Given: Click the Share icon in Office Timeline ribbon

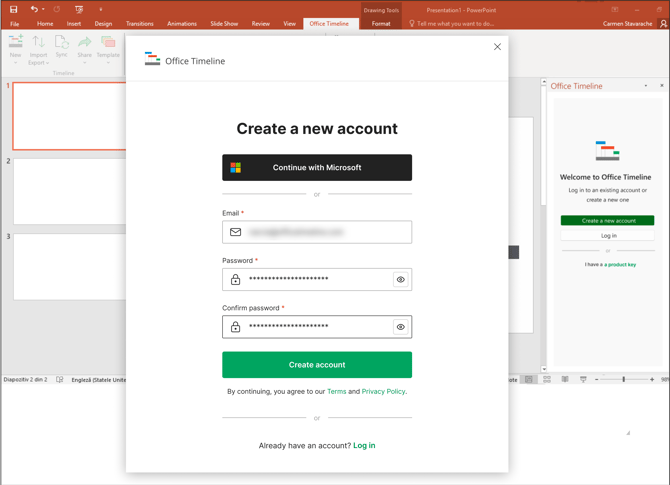Looking at the screenshot, I should point(84,46).
